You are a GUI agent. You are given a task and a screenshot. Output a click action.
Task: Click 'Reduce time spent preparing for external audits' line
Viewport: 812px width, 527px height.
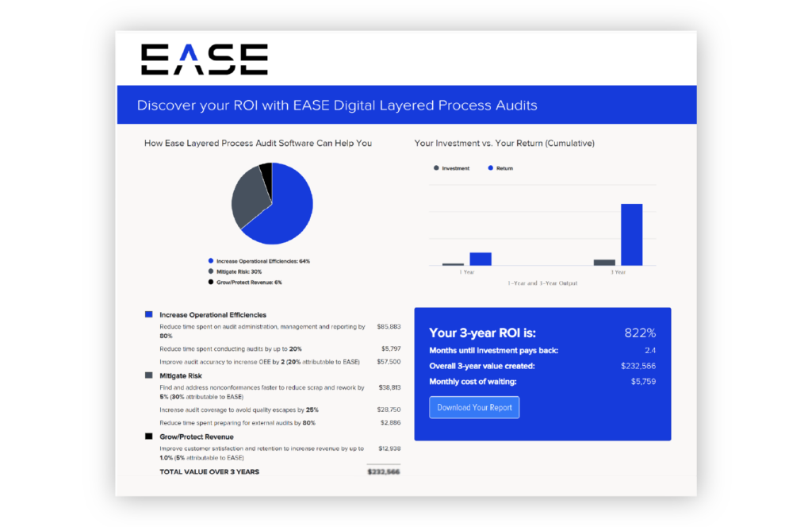(237, 422)
